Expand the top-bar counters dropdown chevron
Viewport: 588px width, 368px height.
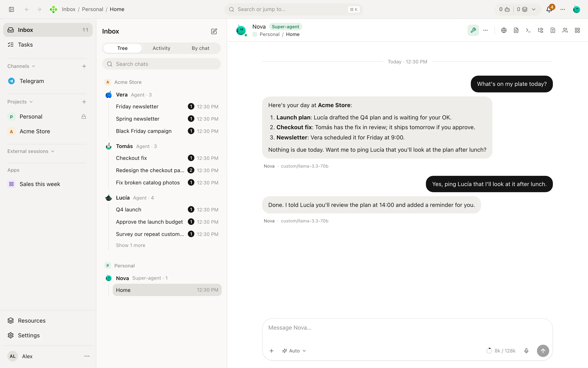tap(533, 9)
